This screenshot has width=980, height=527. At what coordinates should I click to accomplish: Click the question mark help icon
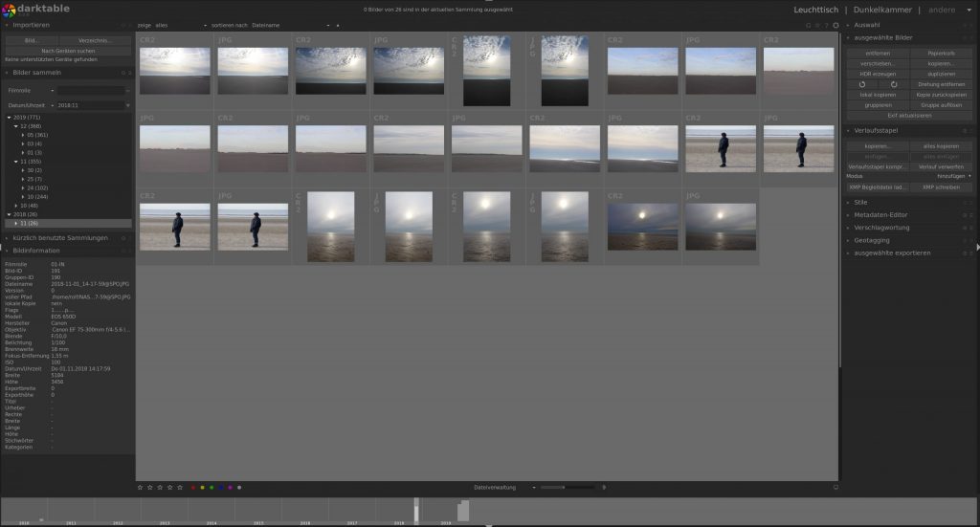pos(826,26)
